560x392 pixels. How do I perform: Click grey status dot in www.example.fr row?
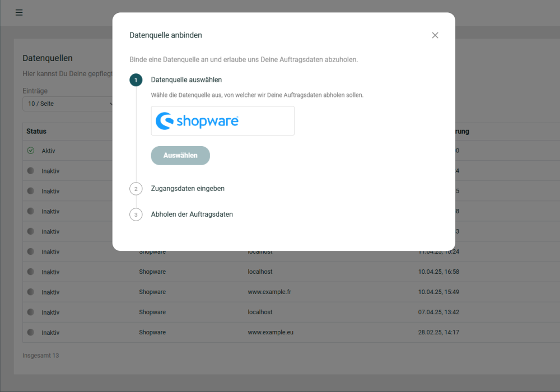point(31,292)
